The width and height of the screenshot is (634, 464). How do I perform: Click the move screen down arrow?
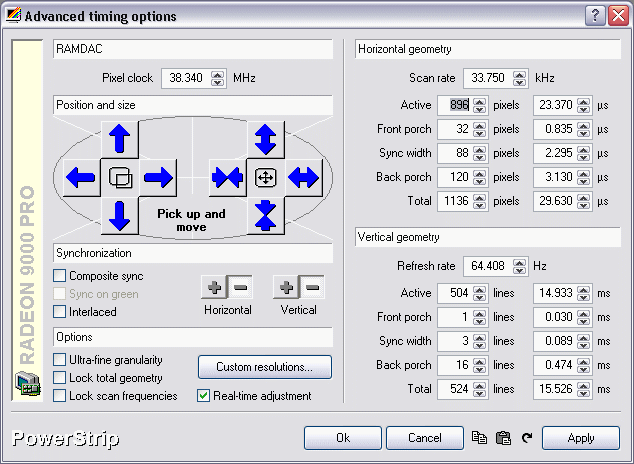click(119, 216)
